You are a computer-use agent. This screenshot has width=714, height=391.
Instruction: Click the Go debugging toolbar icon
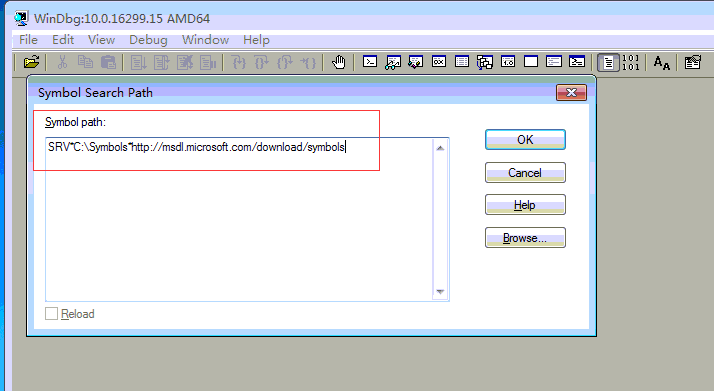point(138,62)
